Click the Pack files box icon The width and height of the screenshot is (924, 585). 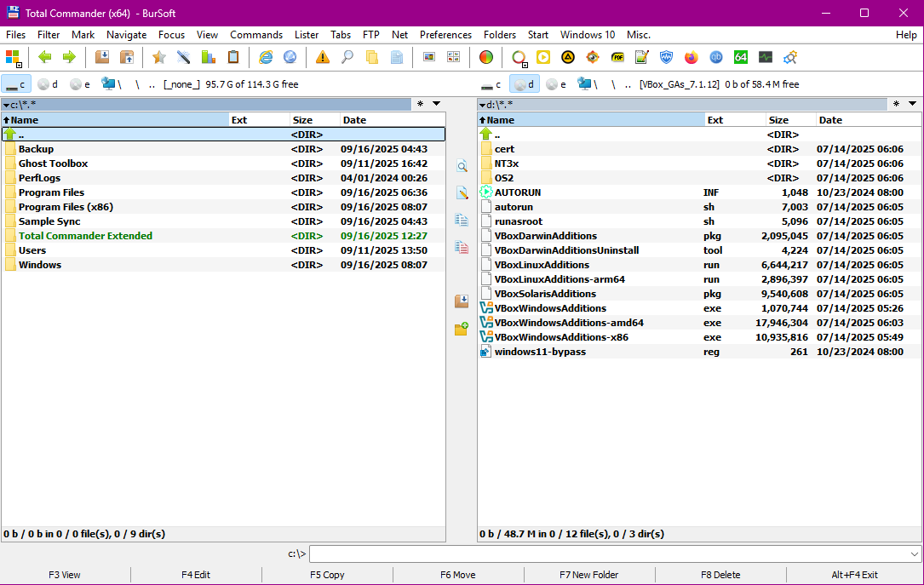click(102, 57)
